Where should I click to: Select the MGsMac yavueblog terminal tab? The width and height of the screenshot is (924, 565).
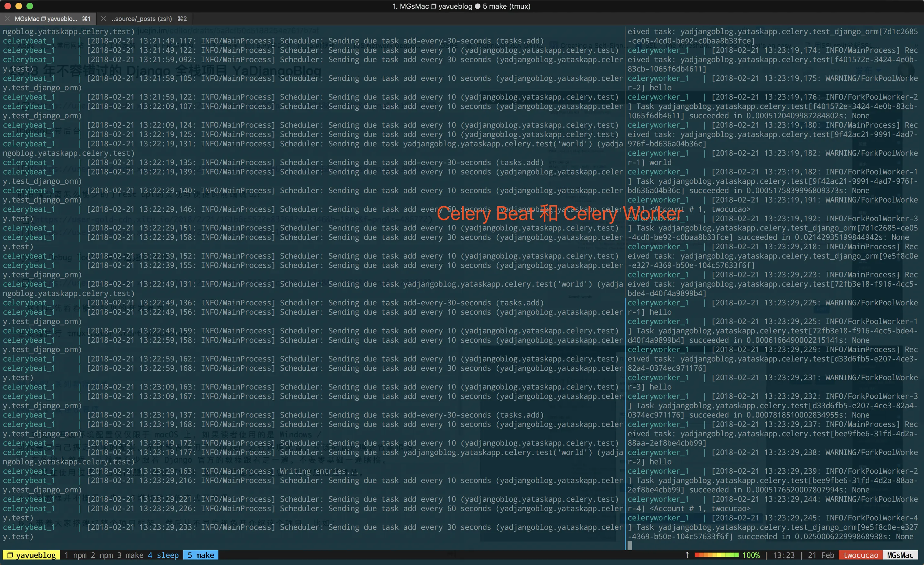[47, 18]
